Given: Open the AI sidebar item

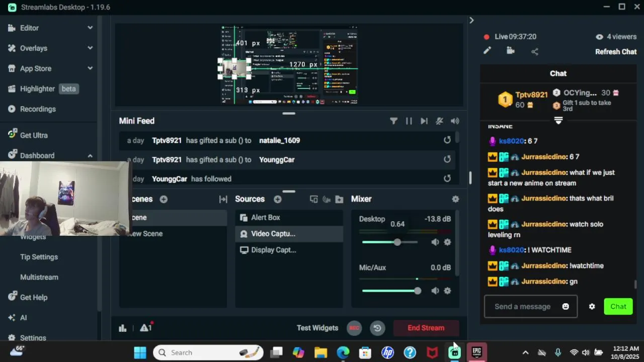Looking at the screenshot, I should [x=23, y=318].
